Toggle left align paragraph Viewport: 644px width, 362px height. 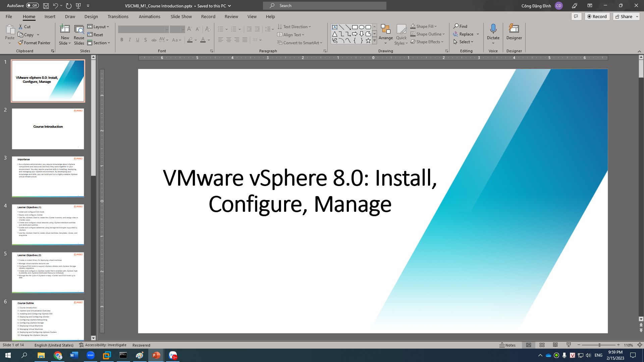pyautogui.click(x=221, y=40)
